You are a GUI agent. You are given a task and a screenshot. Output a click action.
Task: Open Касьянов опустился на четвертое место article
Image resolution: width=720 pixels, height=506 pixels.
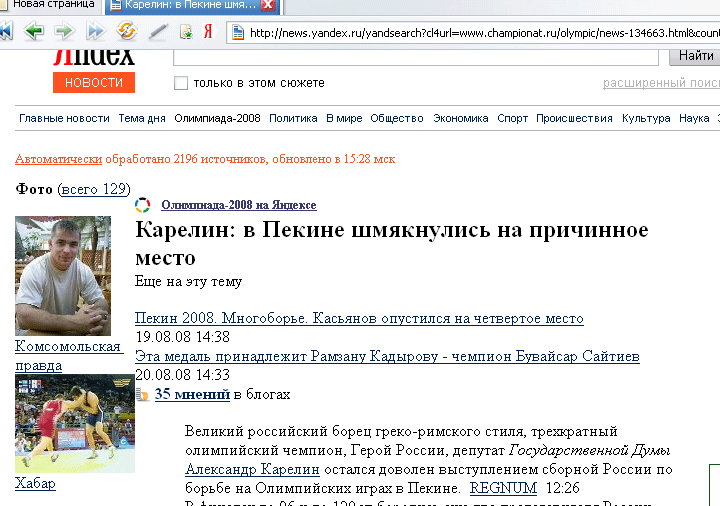[x=359, y=318]
